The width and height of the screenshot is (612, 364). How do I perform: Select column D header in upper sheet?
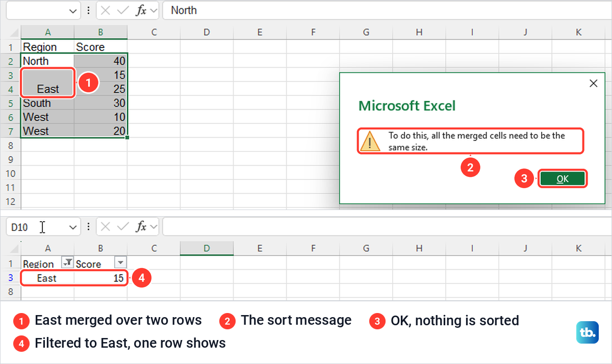tap(207, 32)
